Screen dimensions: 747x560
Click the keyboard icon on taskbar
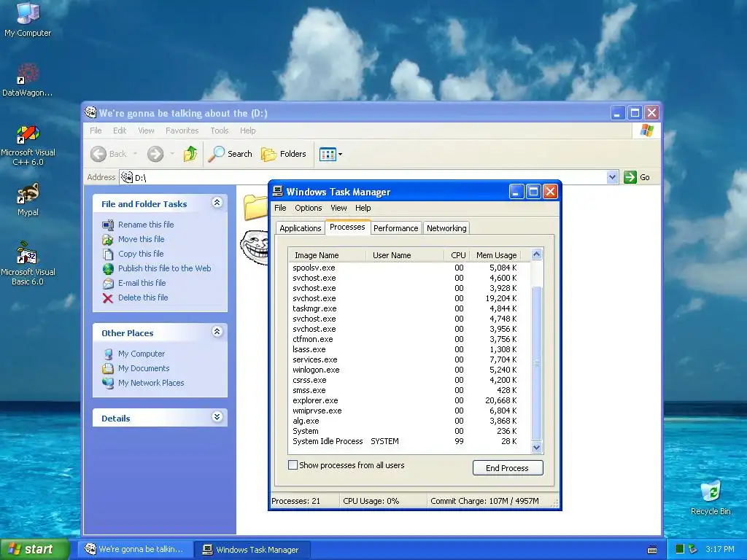(652, 550)
